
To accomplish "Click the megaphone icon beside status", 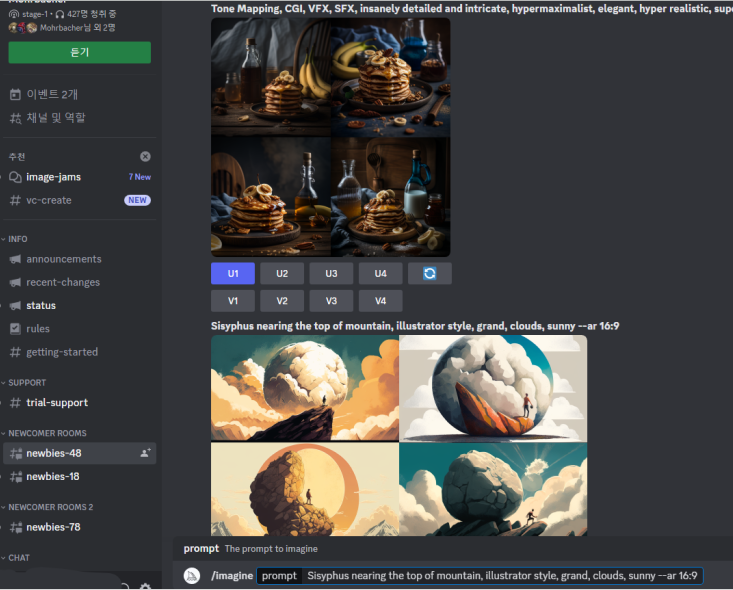I will click(x=15, y=306).
